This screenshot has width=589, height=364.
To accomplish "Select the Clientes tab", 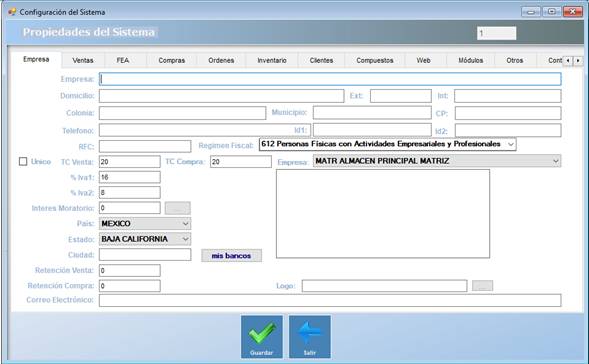I will click(x=321, y=60).
